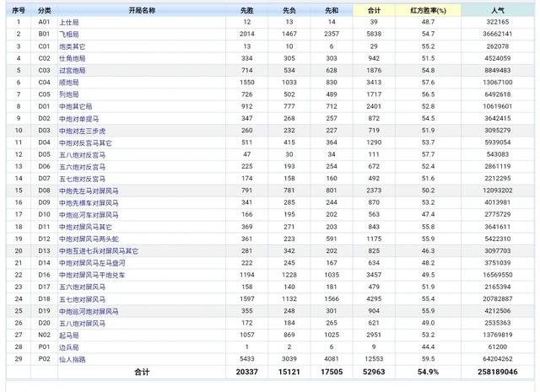
Task: Sort by the 分类 column header
Action: point(45,11)
